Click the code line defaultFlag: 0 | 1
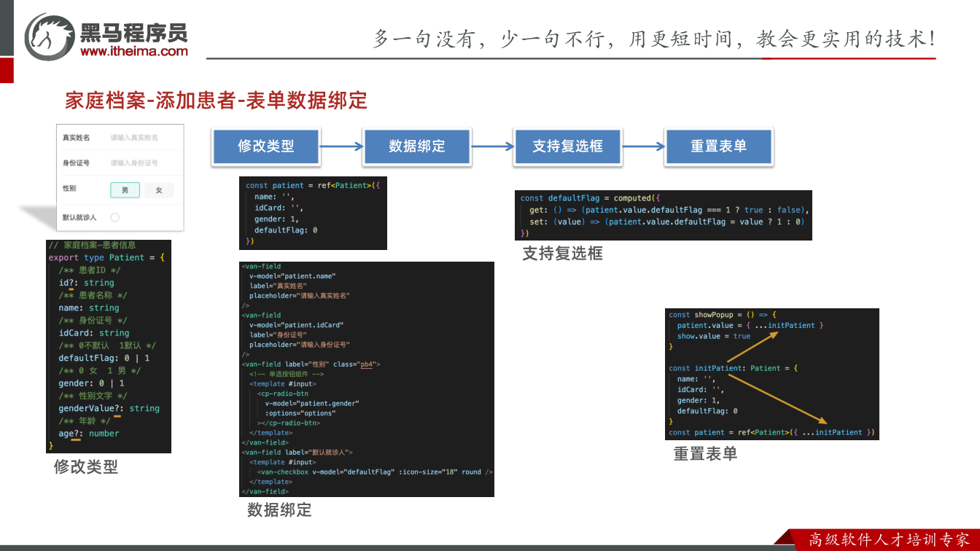The image size is (980, 551). tap(104, 358)
